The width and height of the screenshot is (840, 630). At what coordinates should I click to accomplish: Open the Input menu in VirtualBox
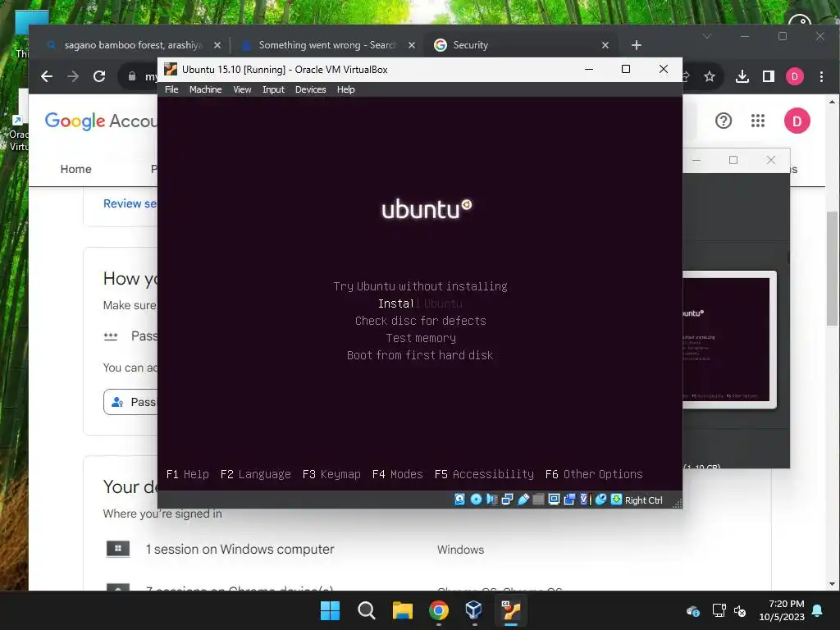(x=273, y=89)
